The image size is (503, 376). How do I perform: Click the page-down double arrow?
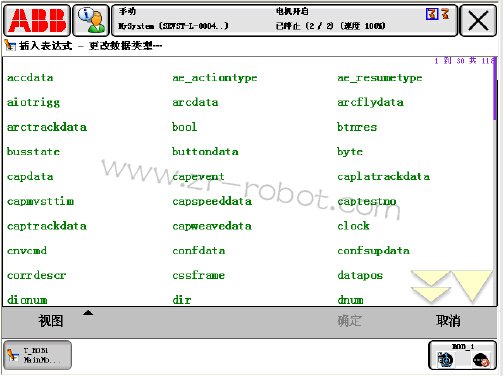coord(430,286)
